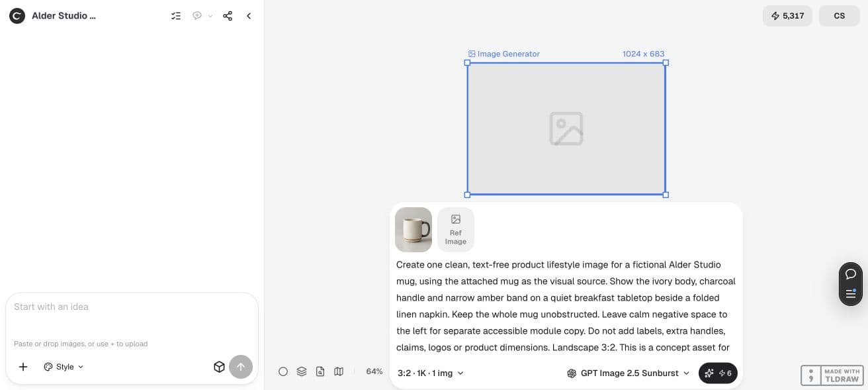Image resolution: width=868 pixels, height=390 pixels.
Task: Open the Style dropdown
Action: pyautogui.click(x=64, y=367)
